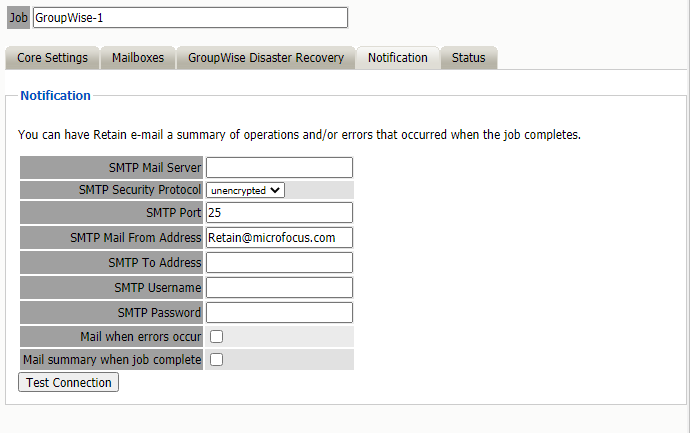Open the Core Settings tab

pos(52,58)
